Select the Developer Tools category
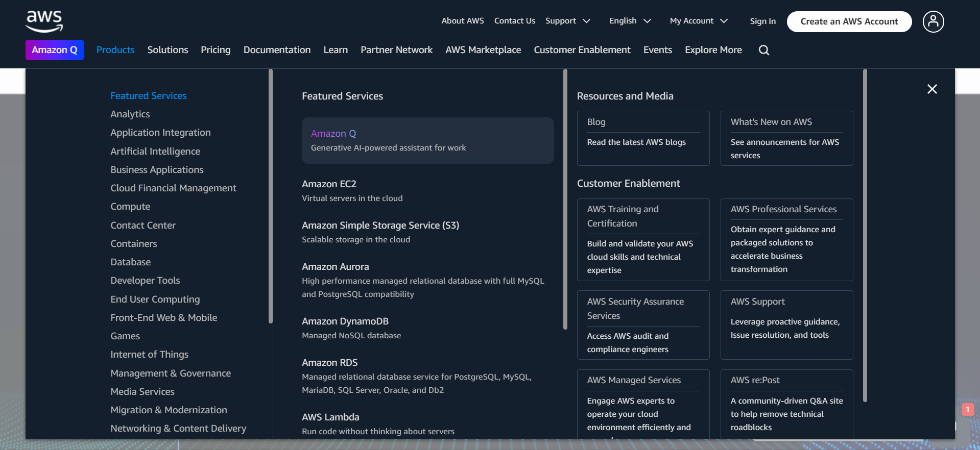The image size is (980, 450). click(145, 281)
